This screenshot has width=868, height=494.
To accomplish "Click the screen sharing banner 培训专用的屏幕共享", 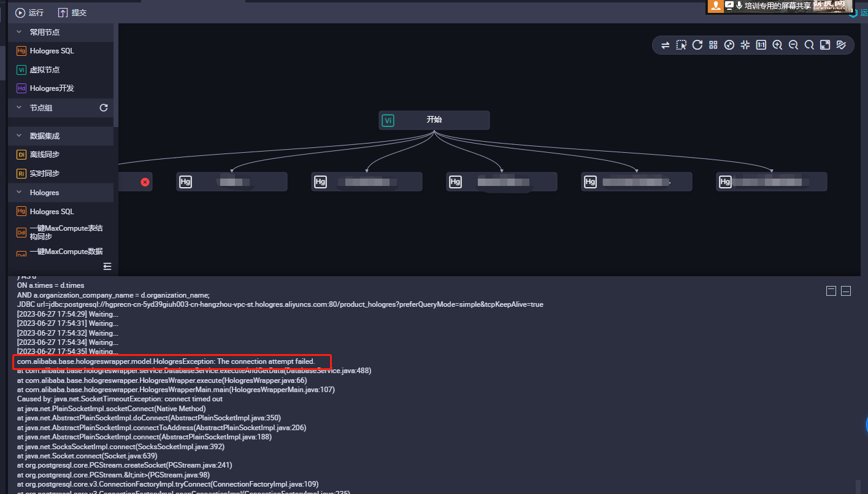I will (777, 6).
